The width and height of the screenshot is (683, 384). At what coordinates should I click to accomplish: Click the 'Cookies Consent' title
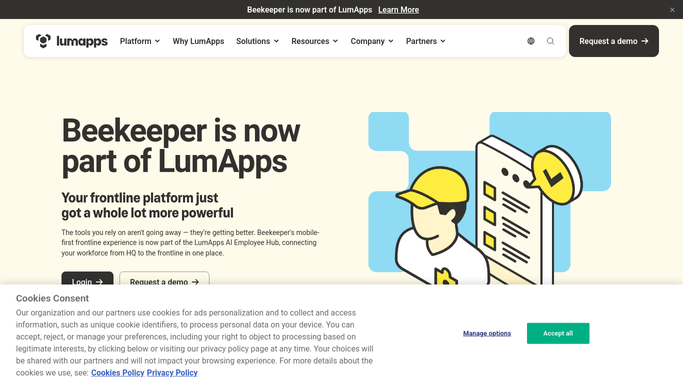point(52,298)
